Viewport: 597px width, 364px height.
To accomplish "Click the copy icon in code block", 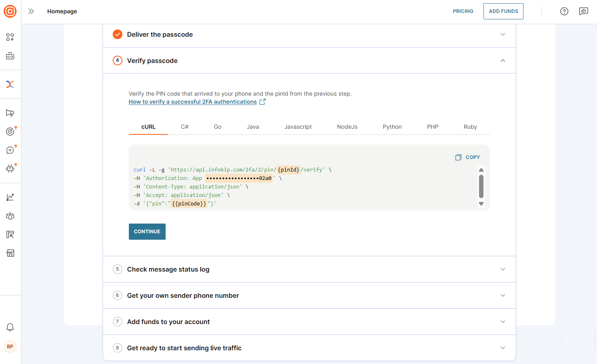I will [458, 157].
